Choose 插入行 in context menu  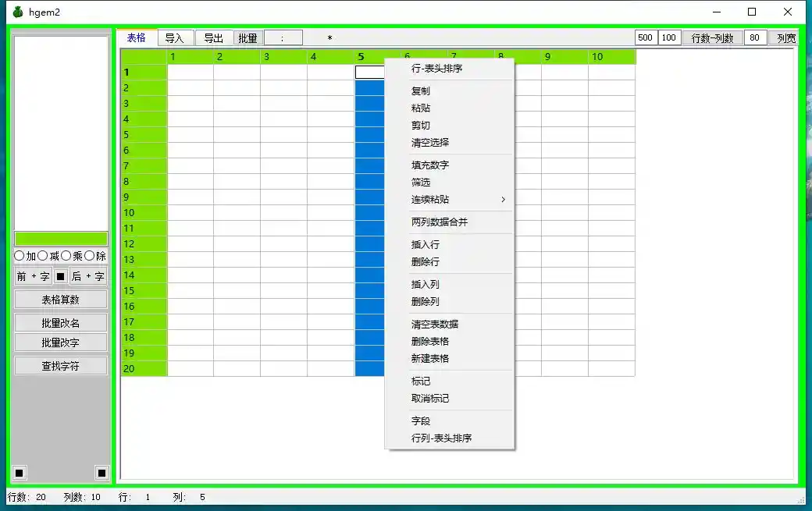(x=450, y=245)
